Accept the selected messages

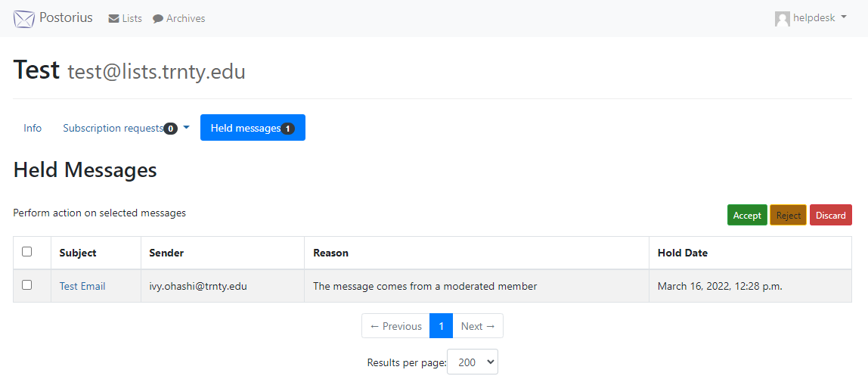747,216
